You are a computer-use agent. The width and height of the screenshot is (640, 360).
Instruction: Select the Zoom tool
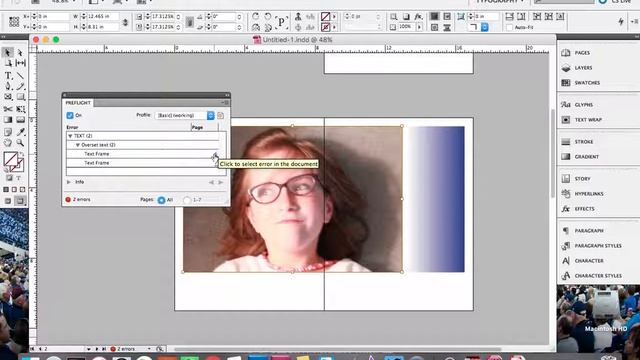[20, 142]
